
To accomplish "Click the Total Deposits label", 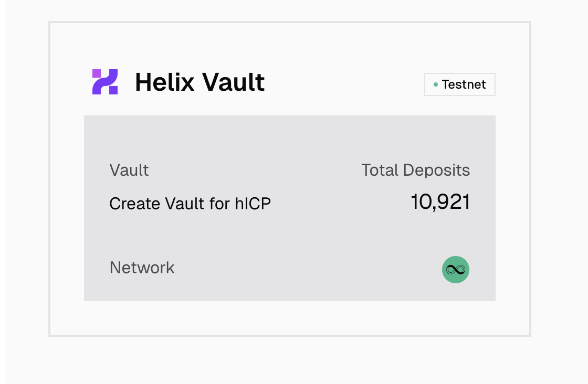I will point(415,170).
